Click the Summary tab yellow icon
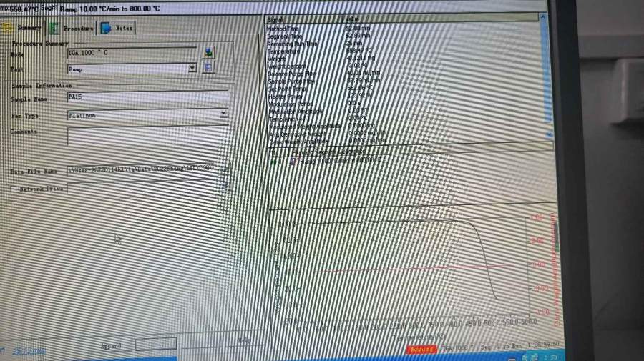The height and width of the screenshot is (361, 644). tap(7, 27)
